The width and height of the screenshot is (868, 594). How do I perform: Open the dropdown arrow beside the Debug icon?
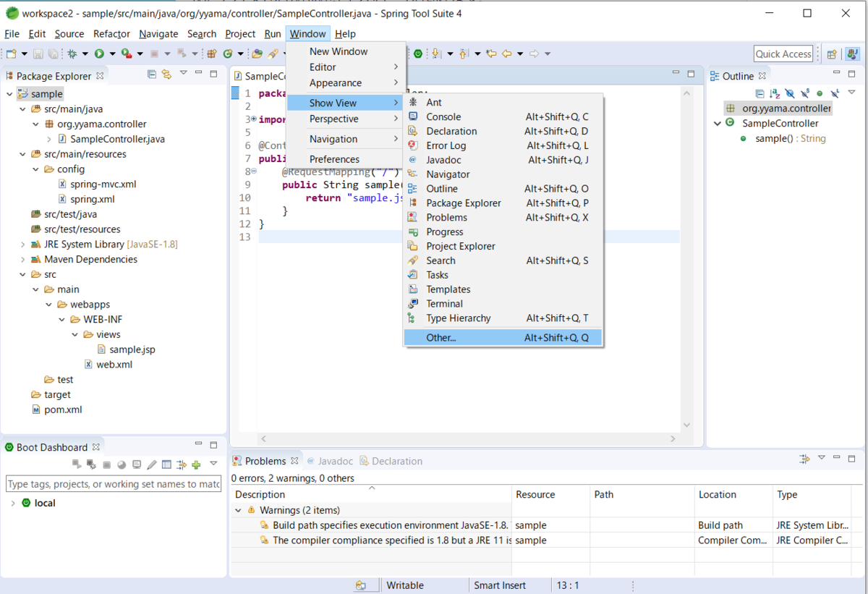(85, 54)
